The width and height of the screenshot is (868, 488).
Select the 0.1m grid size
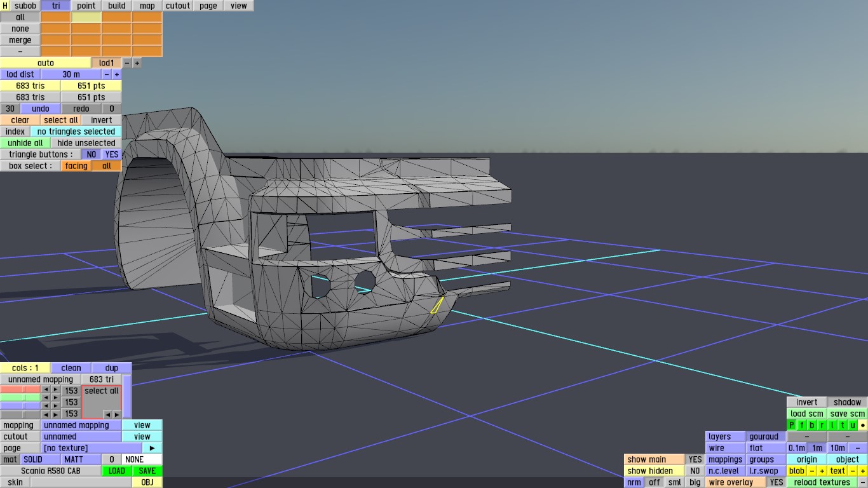(x=797, y=448)
